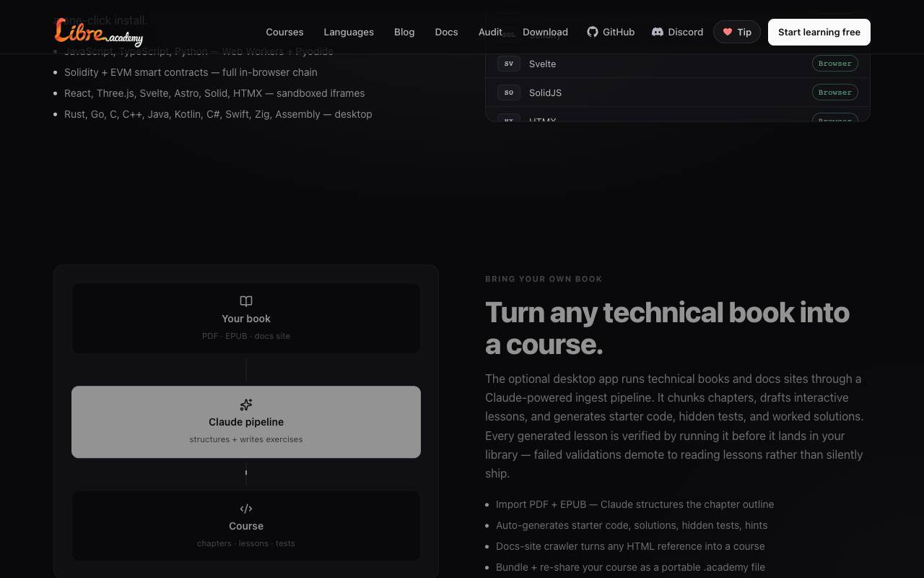The height and width of the screenshot is (578, 924).
Task: Click the sparkle icon above Claude pipeline
Action: click(246, 405)
